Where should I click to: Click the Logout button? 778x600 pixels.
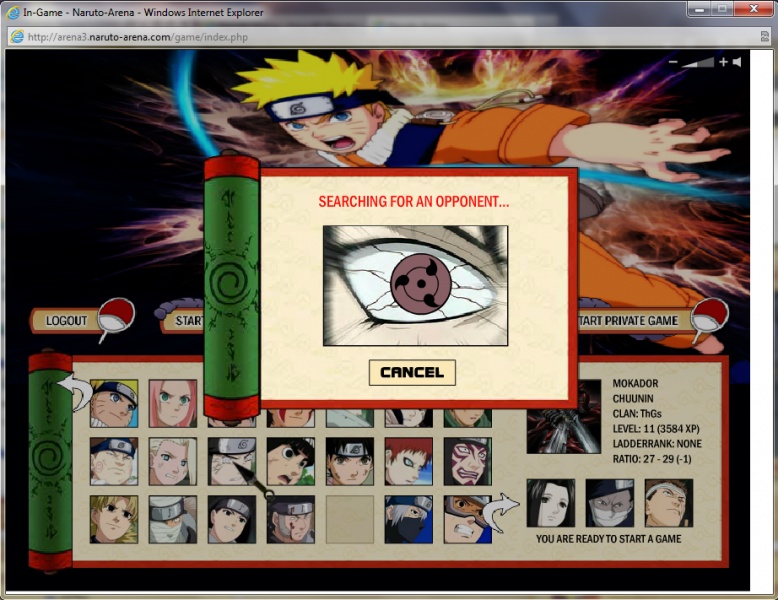(x=68, y=321)
